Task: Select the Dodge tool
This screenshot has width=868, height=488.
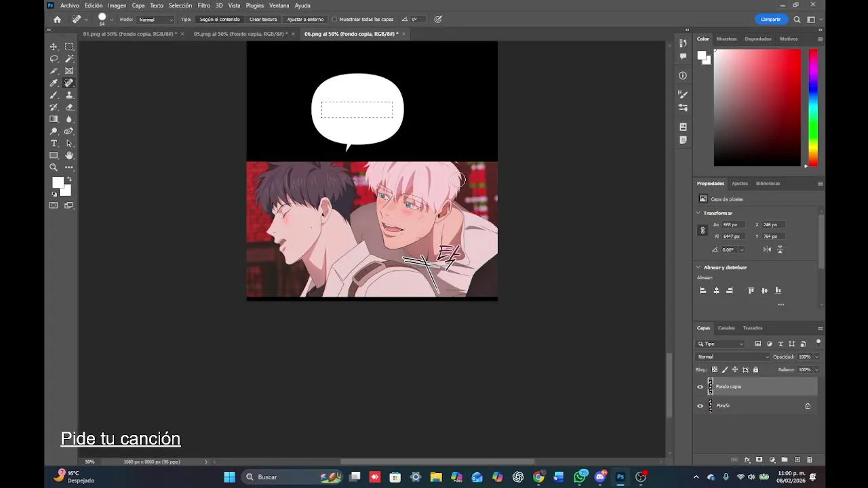Action: [54, 131]
